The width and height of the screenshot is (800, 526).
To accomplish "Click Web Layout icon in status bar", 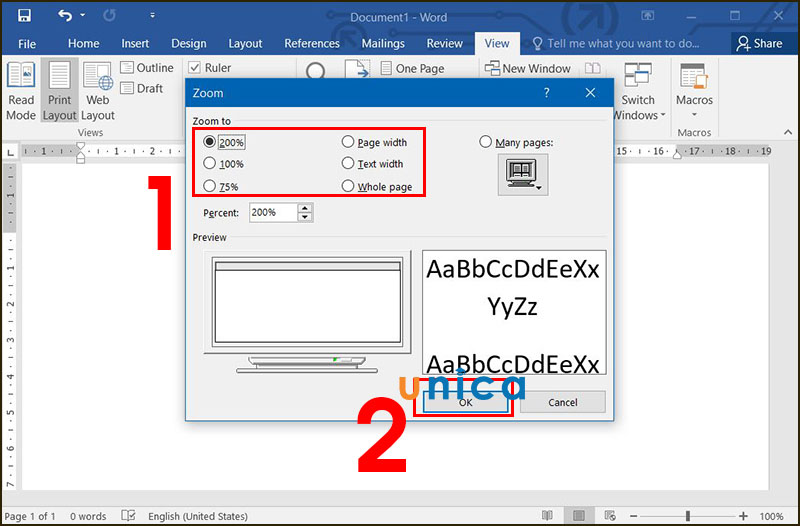I will [610, 516].
